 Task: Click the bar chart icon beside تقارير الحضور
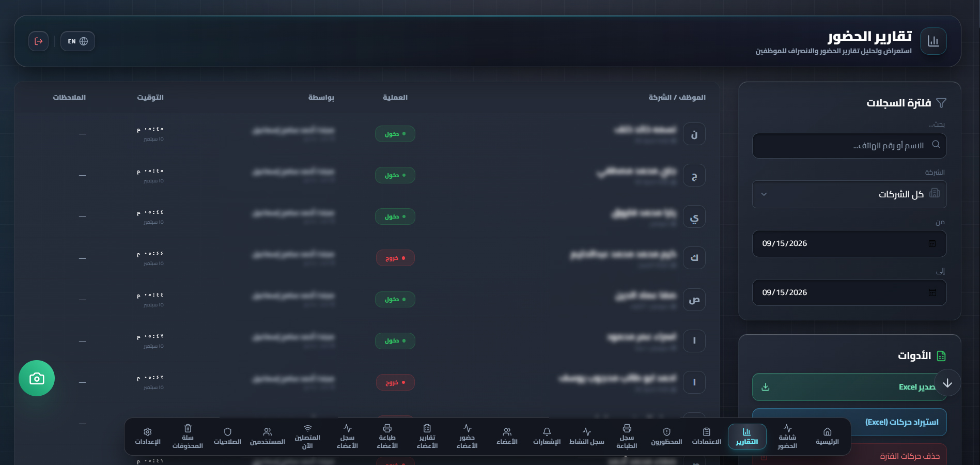933,41
